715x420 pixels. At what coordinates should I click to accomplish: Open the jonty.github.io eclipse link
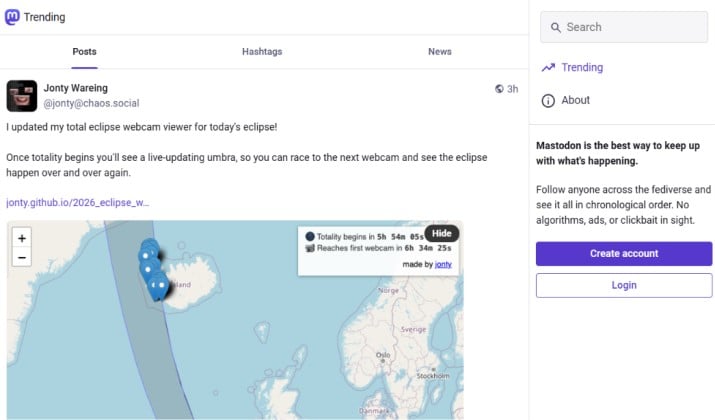(x=78, y=202)
